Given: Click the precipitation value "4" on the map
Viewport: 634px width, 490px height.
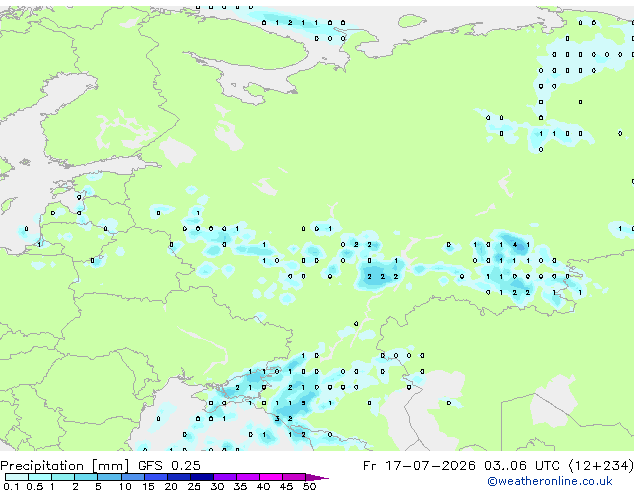Looking at the screenshot, I should pyautogui.click(x=515, y=245).
